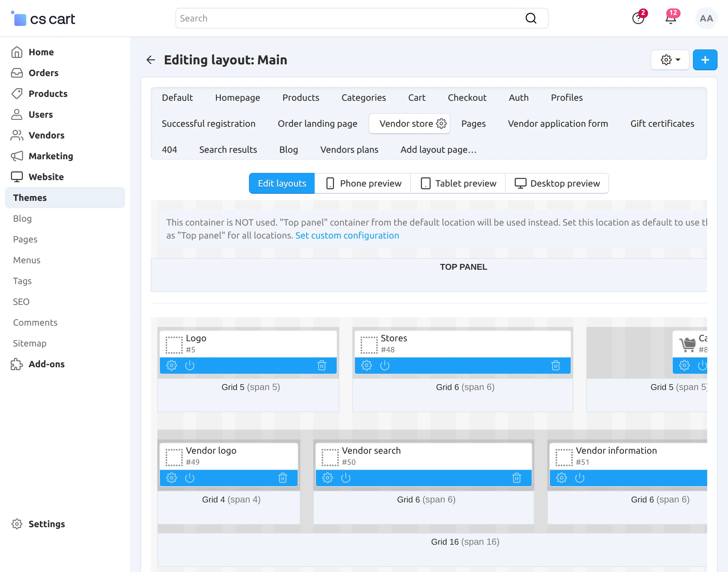Open settings gear on Logo block

(172, 365)
